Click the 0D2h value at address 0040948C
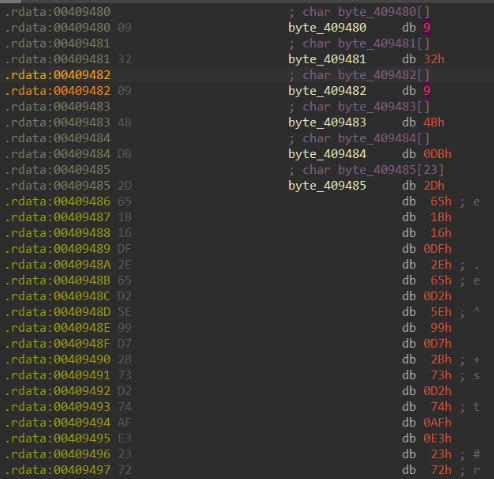The height and width of the screenshot is (479, 494). tap(437, 296)
